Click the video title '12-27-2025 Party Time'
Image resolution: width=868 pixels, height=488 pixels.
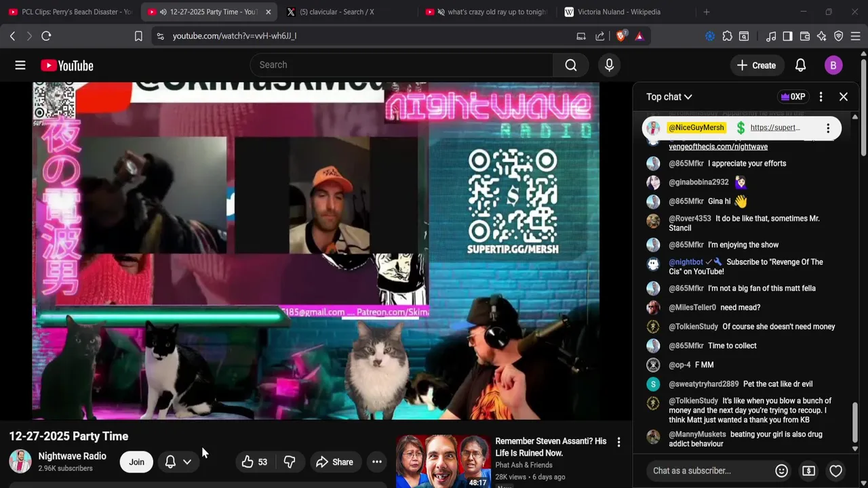pyautogui.click(x=68, y=436)
